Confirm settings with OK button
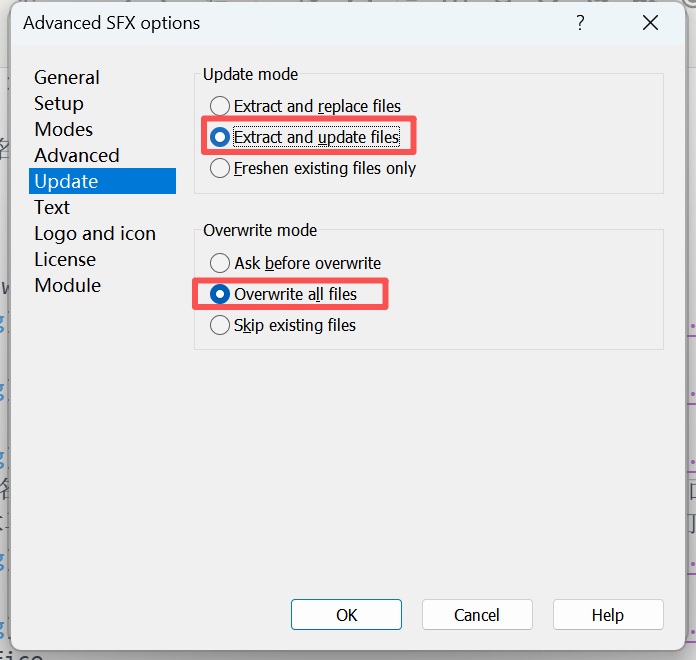Screen dimensions: 696x660 click(346, 615)
